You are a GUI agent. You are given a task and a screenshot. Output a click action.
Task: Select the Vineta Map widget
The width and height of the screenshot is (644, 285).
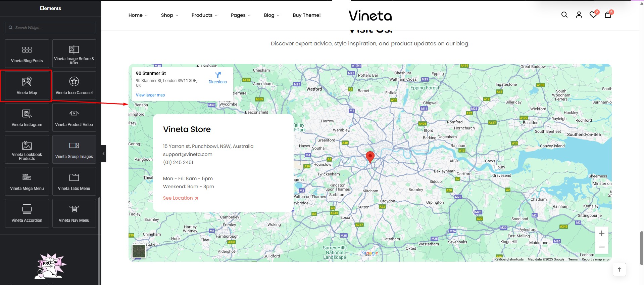(x=27, y=85)
